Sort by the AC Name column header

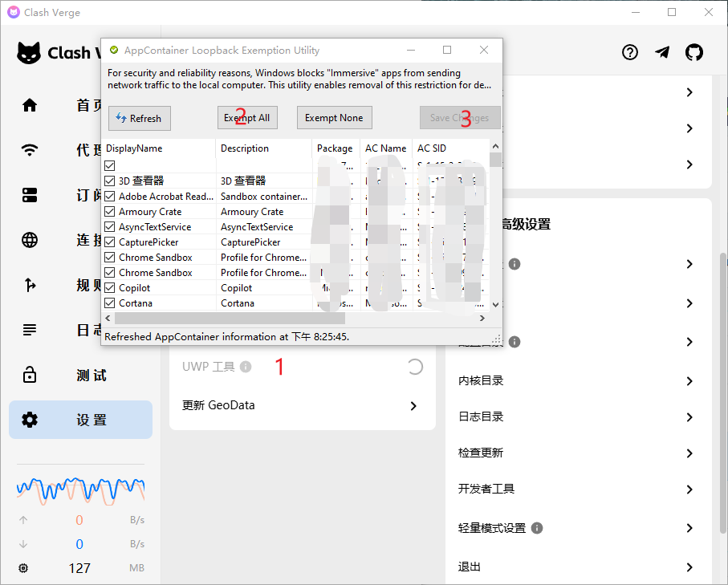pyautogui.click(x=386, y=148)
